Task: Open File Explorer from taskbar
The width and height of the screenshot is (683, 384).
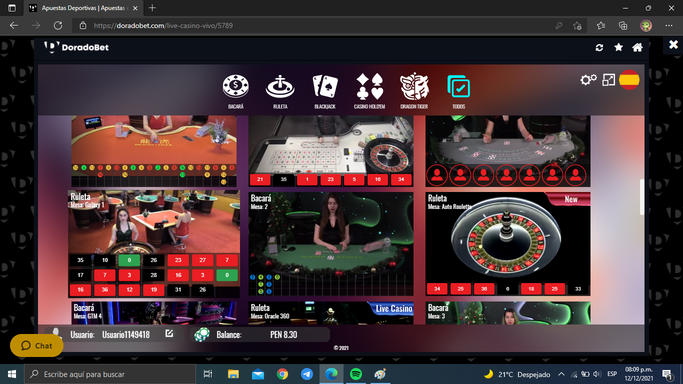Action: (233, 374)
